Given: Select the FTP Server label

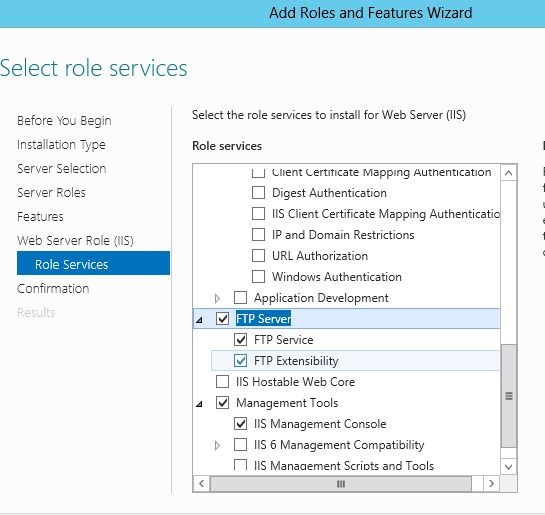Looking at the screenshot, I should click(263, 318).
